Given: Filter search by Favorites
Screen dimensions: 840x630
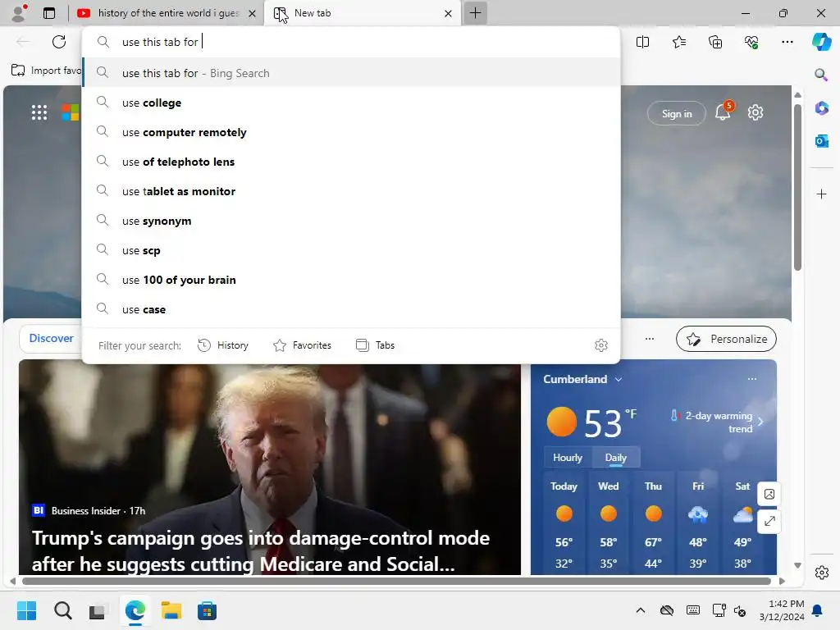Looking at the screenshot, I should [302, 345].
